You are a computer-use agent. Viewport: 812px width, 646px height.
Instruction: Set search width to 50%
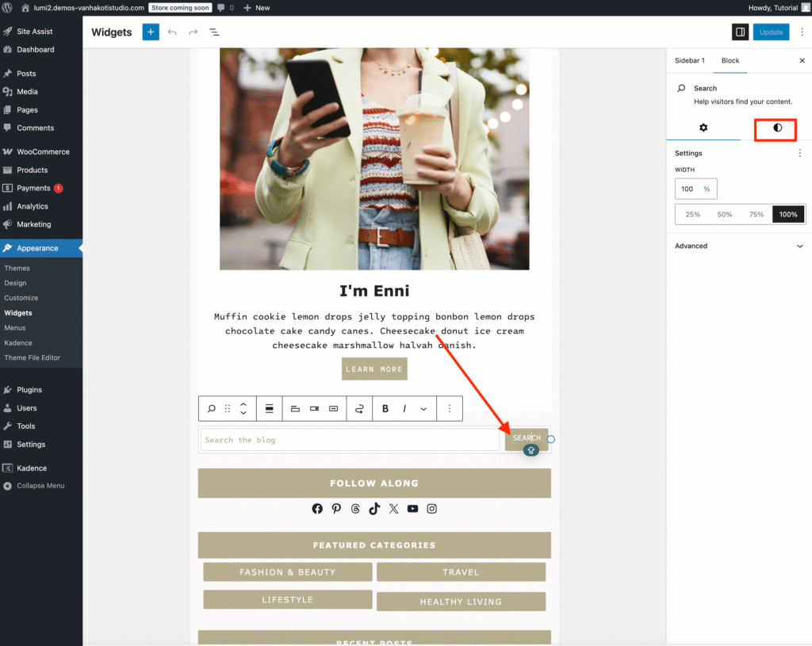click(724, 215)
